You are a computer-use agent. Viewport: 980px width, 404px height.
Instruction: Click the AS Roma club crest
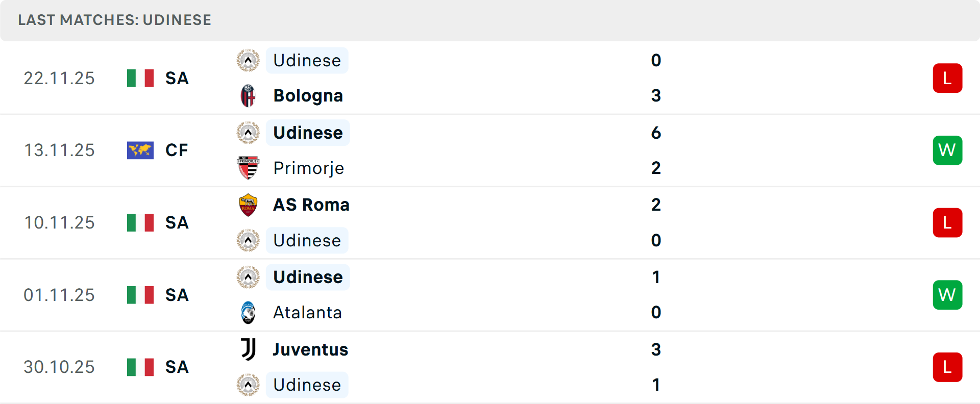coord(248,205)
